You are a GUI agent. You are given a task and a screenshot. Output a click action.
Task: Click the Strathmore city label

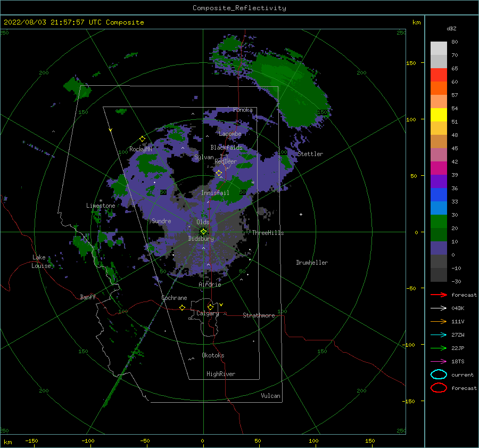click(259, 315)
